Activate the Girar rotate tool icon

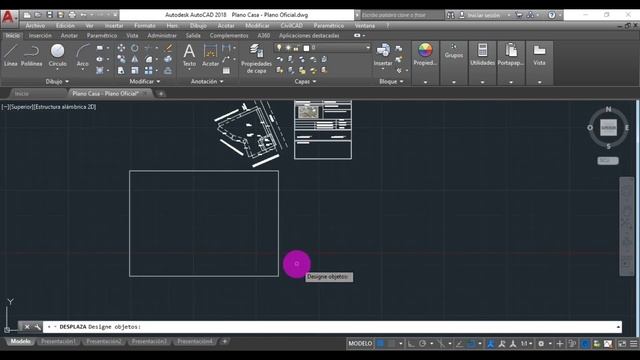(x=135, y=48)
